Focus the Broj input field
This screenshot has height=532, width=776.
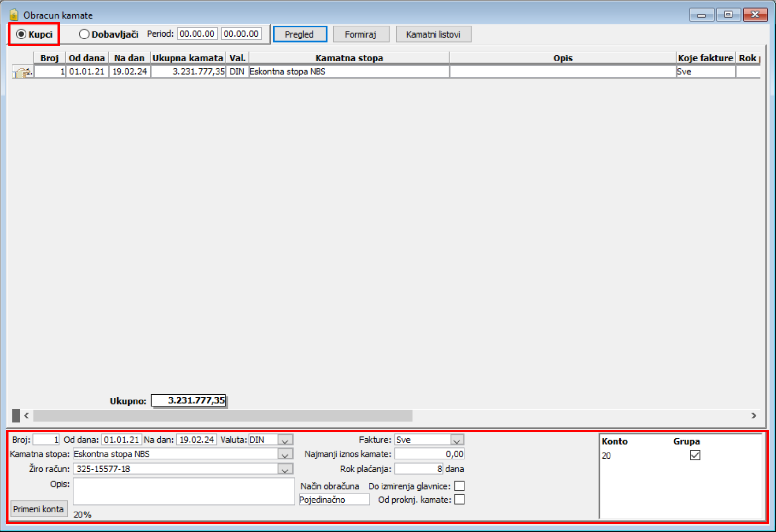coord(46,440)
